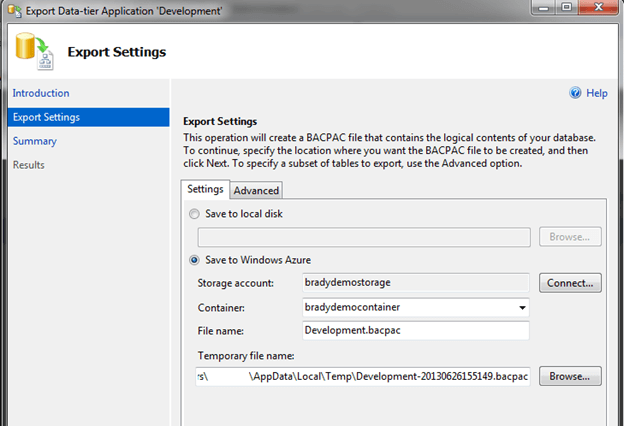624x426 pixels.
Task: Select Results in the sidebar
Action: pos(29,165)
